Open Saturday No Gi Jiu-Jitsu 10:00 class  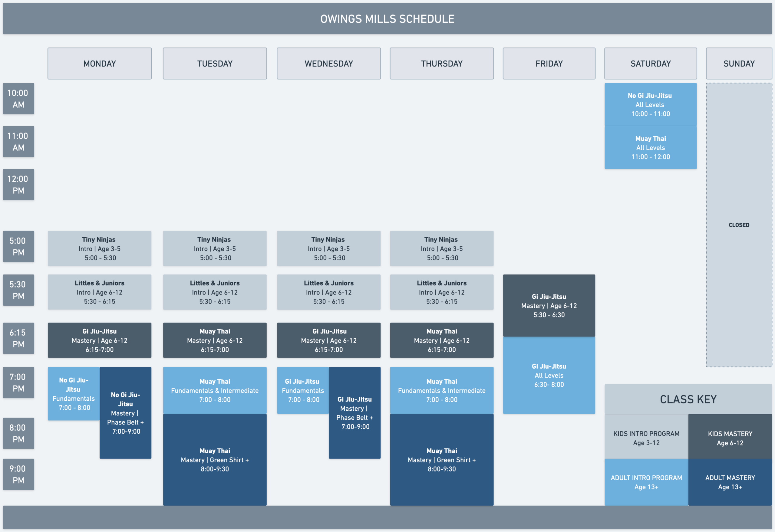[650, 104]
